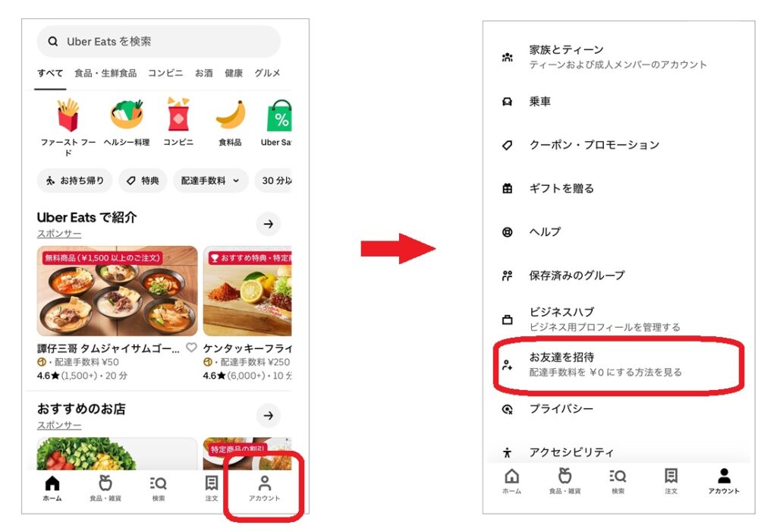Tap the ギフトを贈る gift icon
The height and width of the screenshot is (532, 777).
coord(508,188)
